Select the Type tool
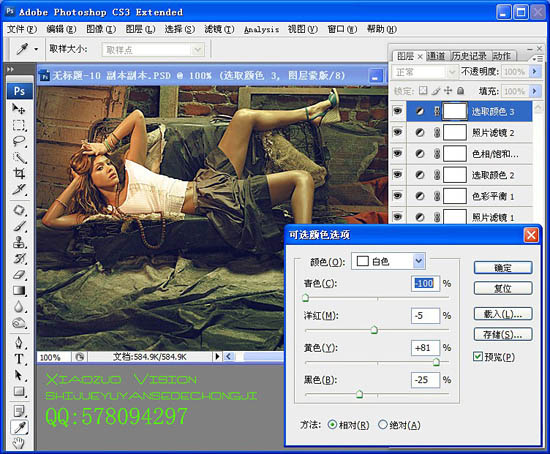This screenshot has height=454, width=550. pos(19,359)
